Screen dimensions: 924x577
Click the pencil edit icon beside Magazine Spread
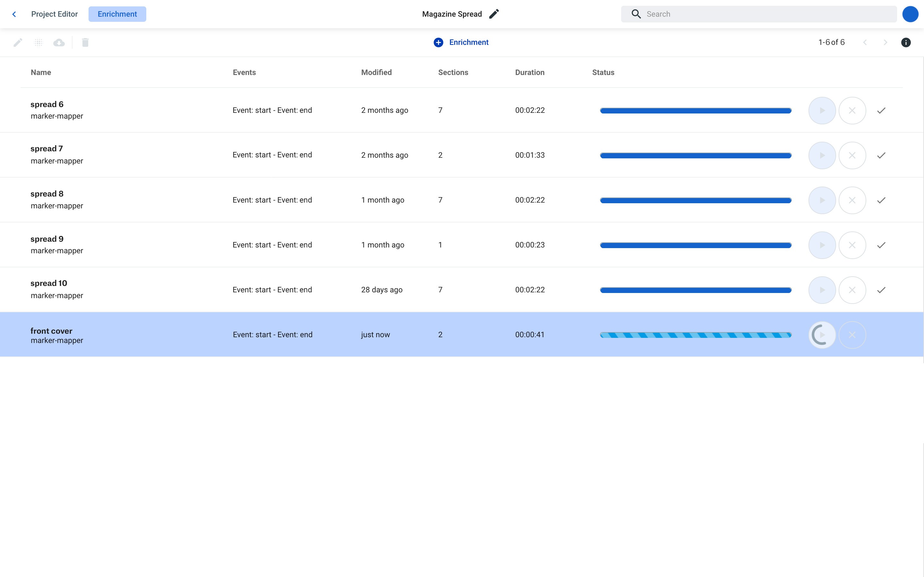[494, 14]
